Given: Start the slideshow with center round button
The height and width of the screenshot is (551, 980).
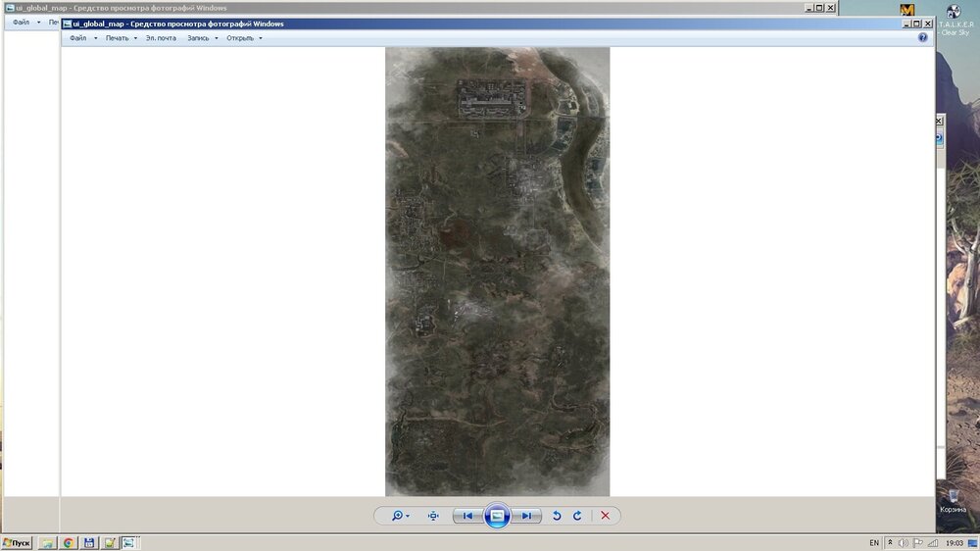Looking at the screenshot, I should pos(497,516).
